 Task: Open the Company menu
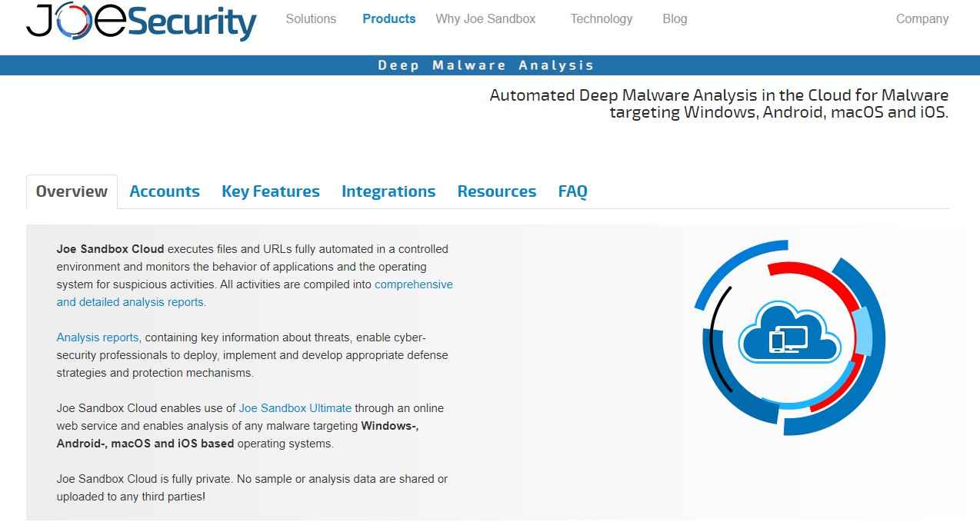[x=922, y=18]
